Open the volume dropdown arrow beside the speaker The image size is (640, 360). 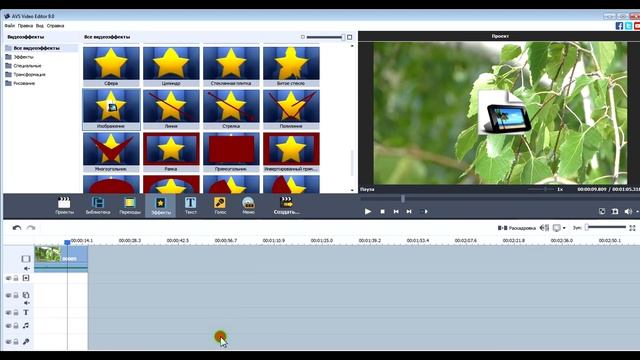(637, 211)
